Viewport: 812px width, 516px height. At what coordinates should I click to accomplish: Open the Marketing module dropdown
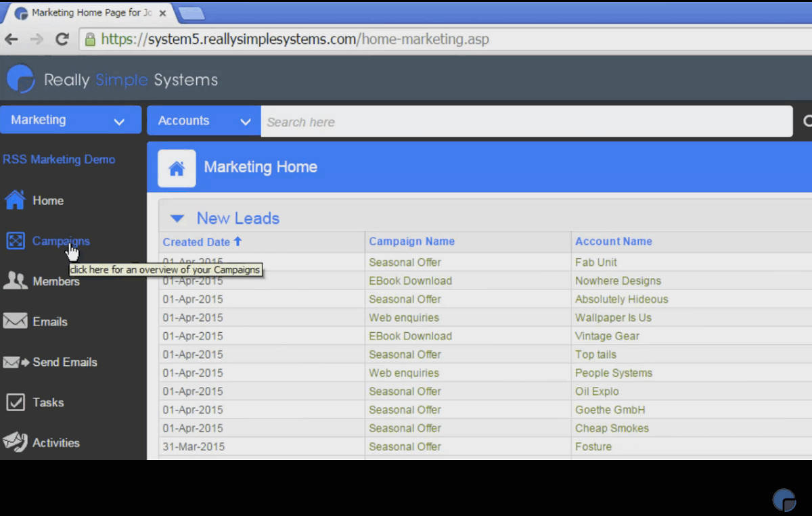[x=70, y=120]
